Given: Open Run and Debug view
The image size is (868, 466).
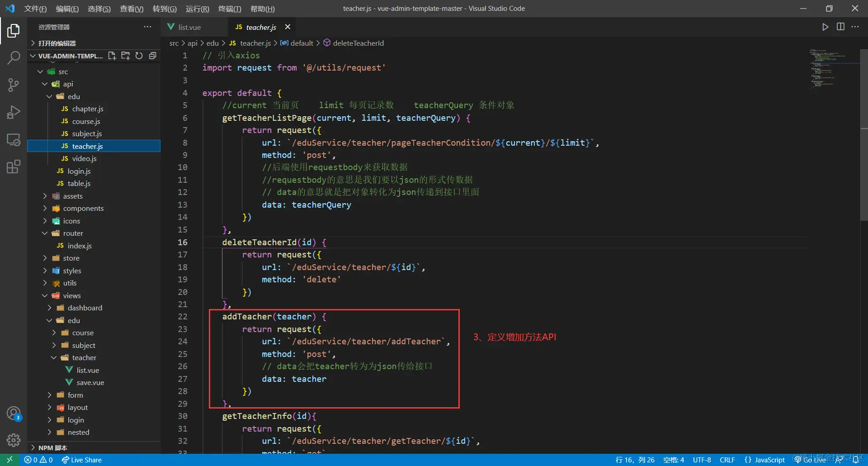Looking at the screenshot, I should click(14, 112).
